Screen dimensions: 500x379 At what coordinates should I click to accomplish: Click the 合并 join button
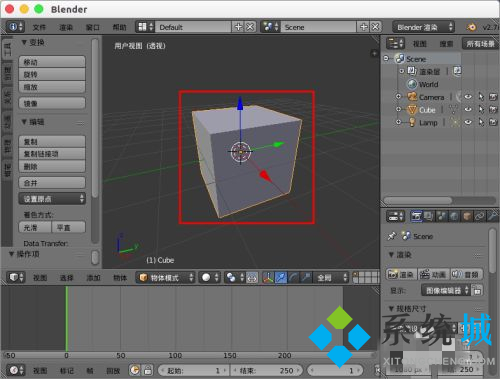coord(52,183)
